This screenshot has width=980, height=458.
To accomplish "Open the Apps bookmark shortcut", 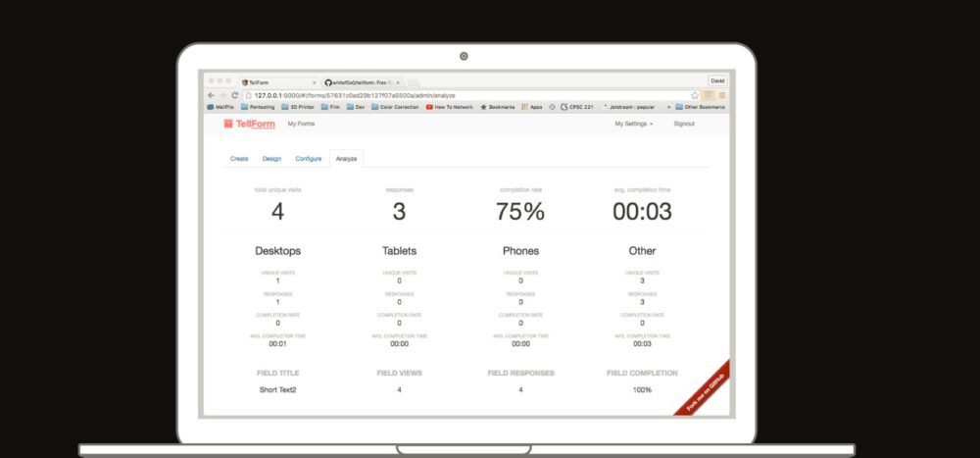I will point(531,107).
